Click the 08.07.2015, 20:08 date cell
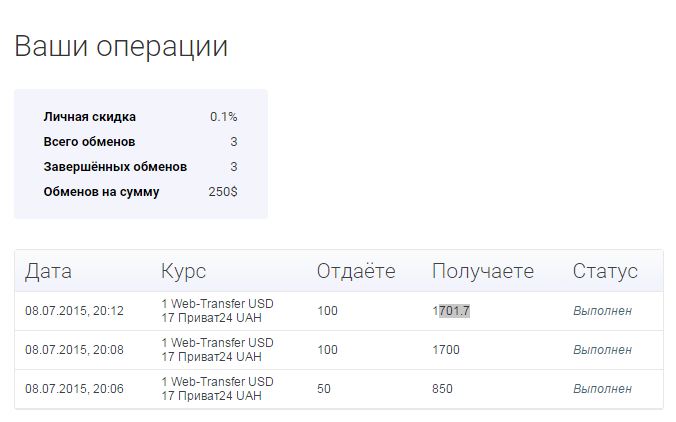Viewport: 676px width, 422px height. (74, 350)
